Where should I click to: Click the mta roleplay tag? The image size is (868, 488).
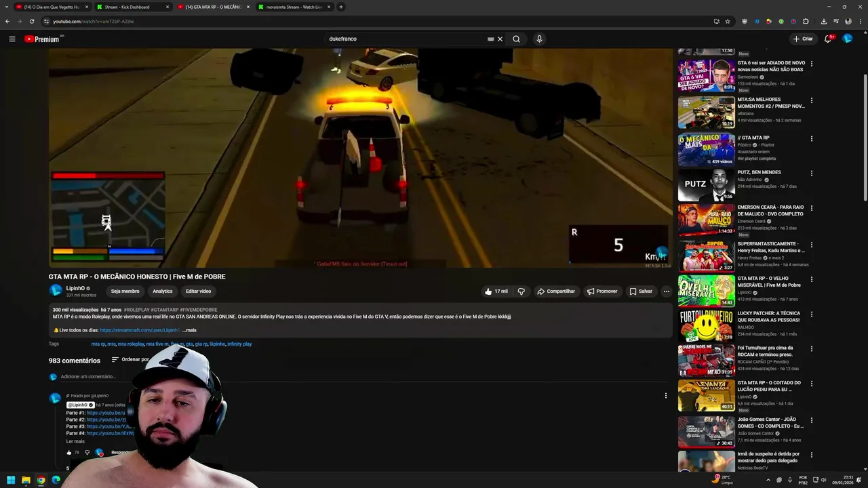tap(131, 344)
